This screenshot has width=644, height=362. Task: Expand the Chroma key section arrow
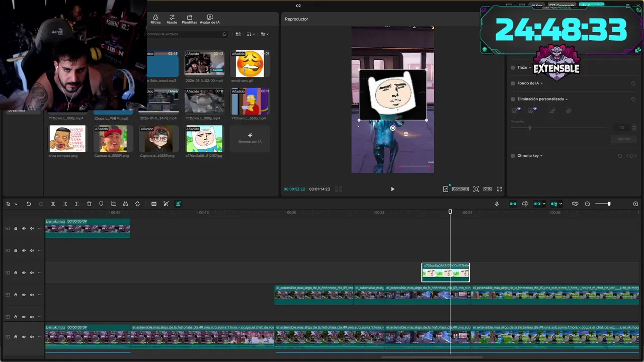coord(541,156)
